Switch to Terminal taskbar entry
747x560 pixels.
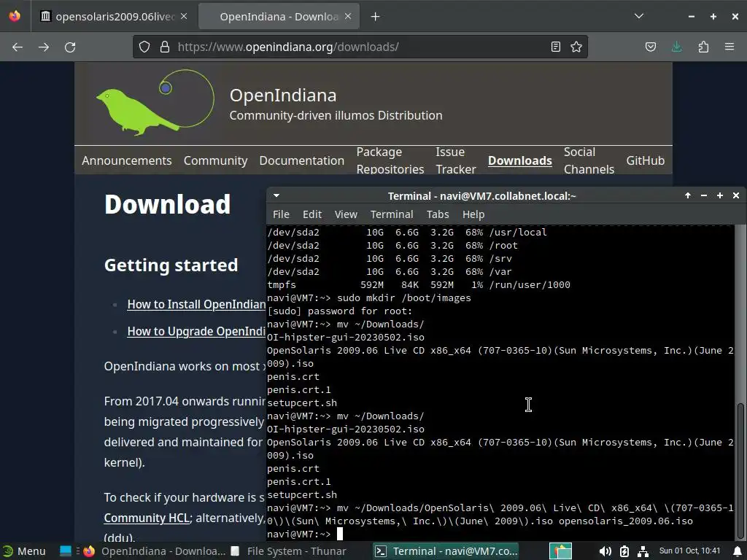click(x=446, y=551)
